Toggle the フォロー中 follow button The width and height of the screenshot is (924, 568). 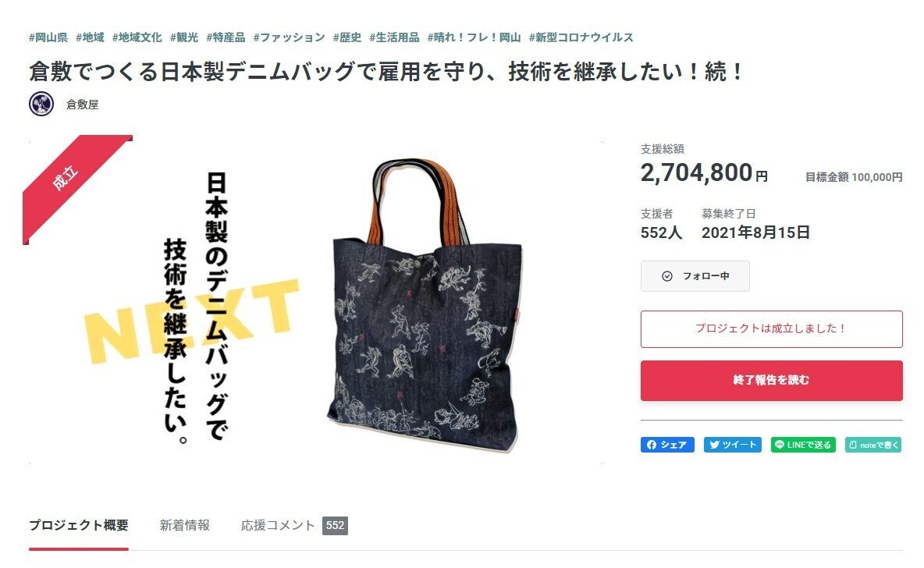[695, 275]
